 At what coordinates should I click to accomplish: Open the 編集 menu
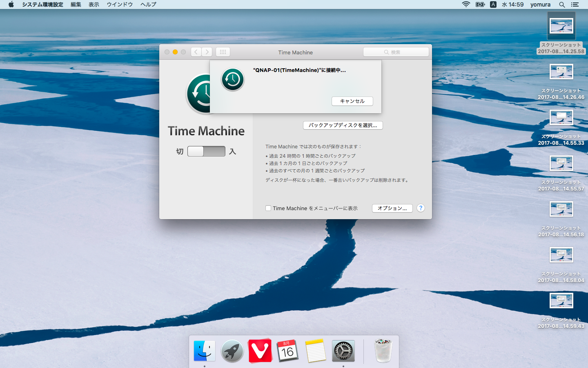(x=76, y=4)
